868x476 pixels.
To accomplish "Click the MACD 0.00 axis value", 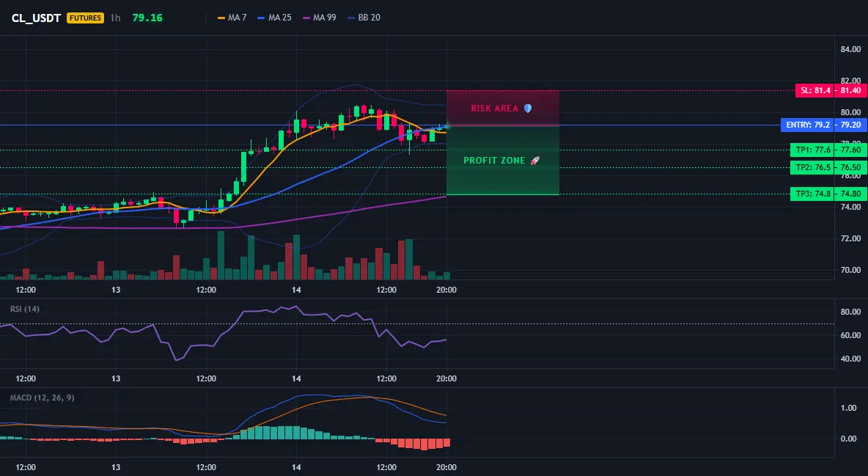I will pos(849,439).
